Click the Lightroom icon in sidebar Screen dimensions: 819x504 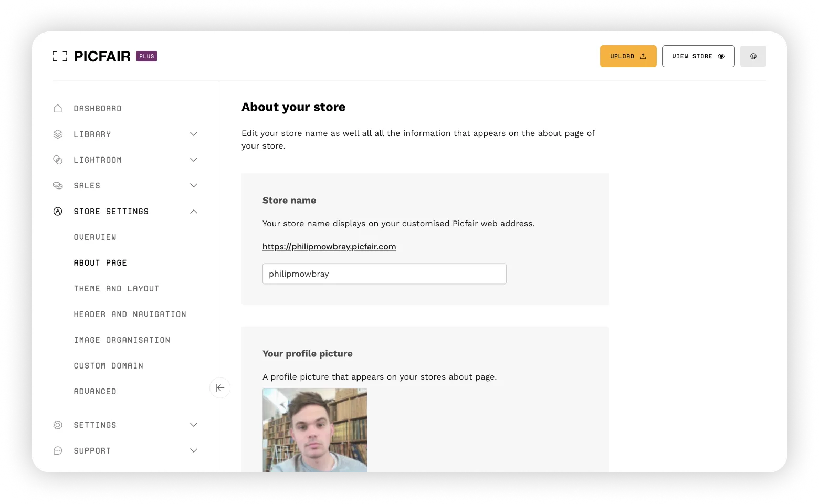[58, 160]
